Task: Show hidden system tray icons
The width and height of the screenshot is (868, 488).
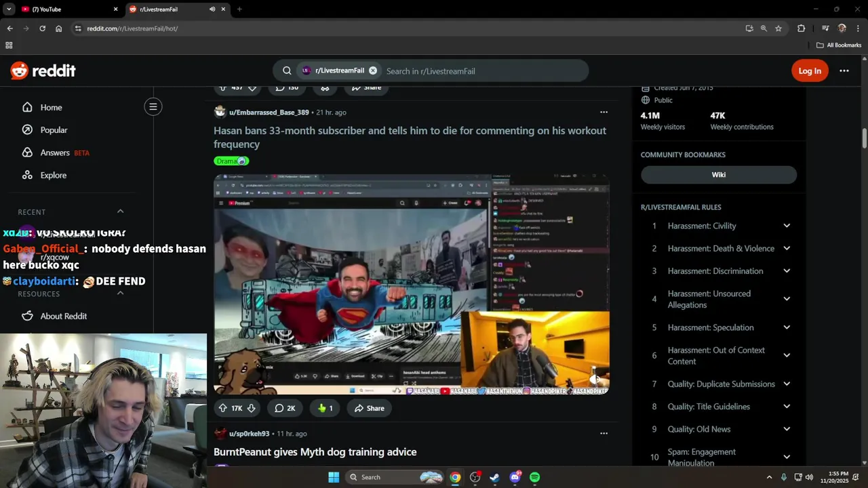Action: coord(769,477)
